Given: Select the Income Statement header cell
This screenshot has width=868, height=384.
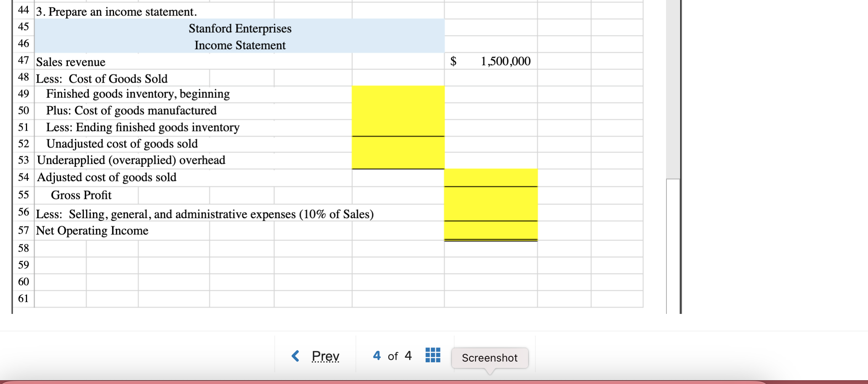Looking at the screenshot, I should [240, 45].
